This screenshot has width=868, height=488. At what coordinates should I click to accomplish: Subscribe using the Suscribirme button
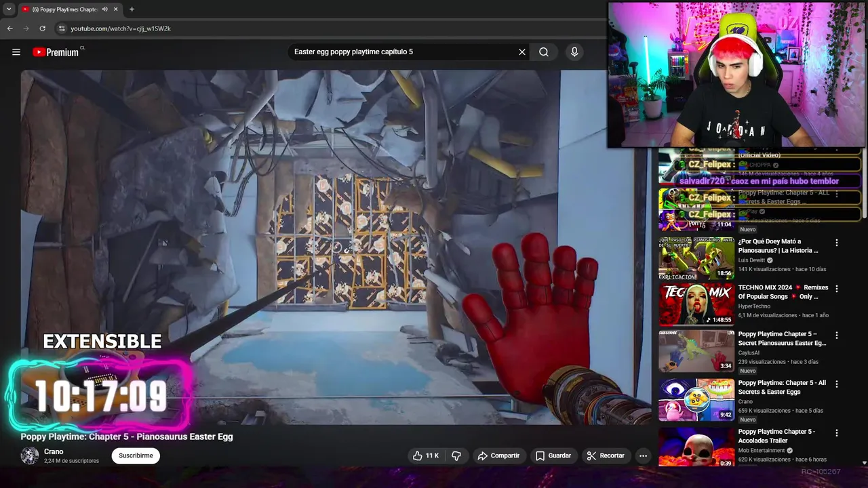click(x=136, y=455)
